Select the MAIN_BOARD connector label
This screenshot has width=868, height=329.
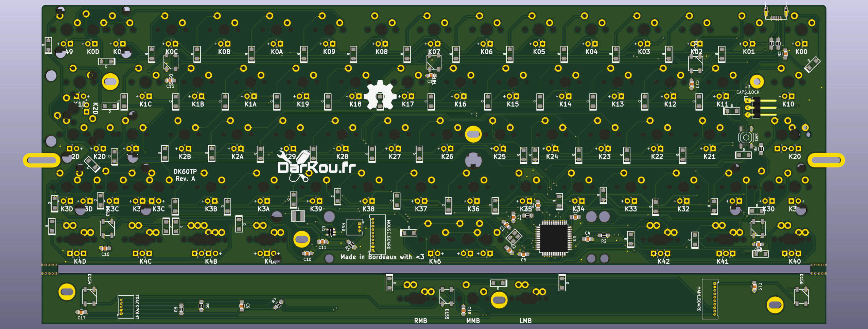pyautogui.click(x=699, y=299)
